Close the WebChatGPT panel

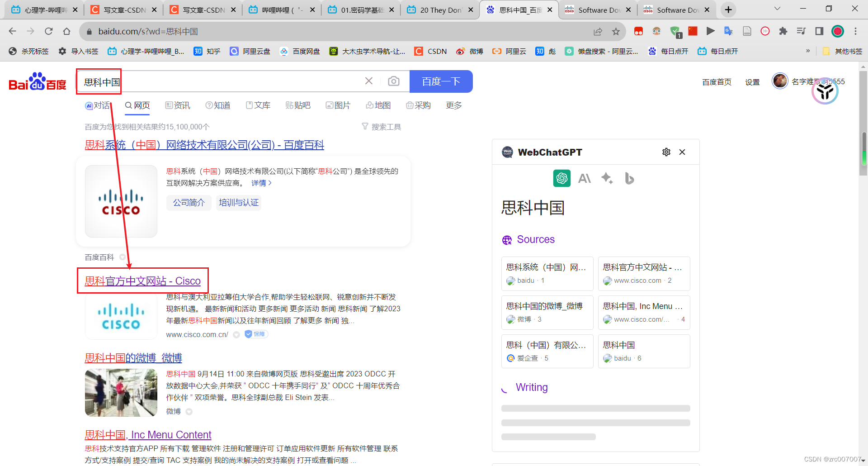682,152
